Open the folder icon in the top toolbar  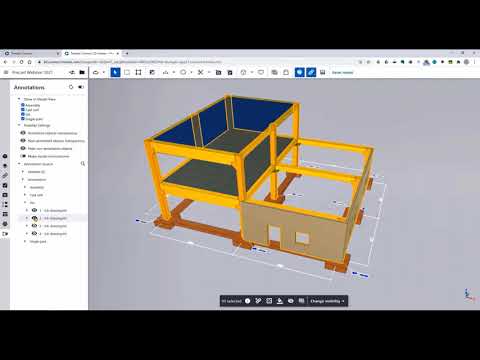[x=82, y=72]
